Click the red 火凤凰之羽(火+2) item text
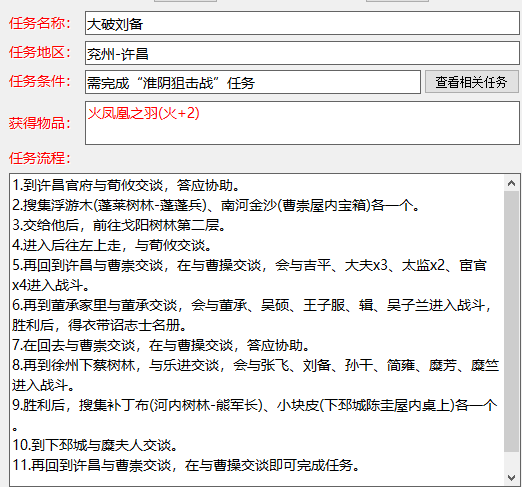Image resolution: width=522 pixels, height=487 pixels. click(143, 113)
